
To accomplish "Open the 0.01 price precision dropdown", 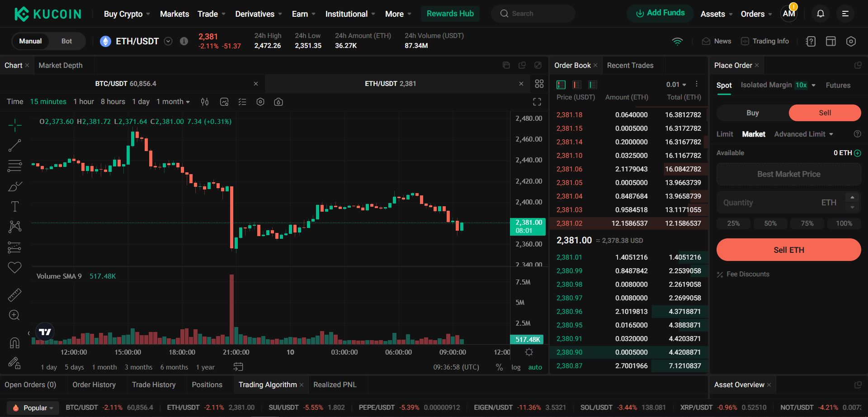I will coord(676,85).
